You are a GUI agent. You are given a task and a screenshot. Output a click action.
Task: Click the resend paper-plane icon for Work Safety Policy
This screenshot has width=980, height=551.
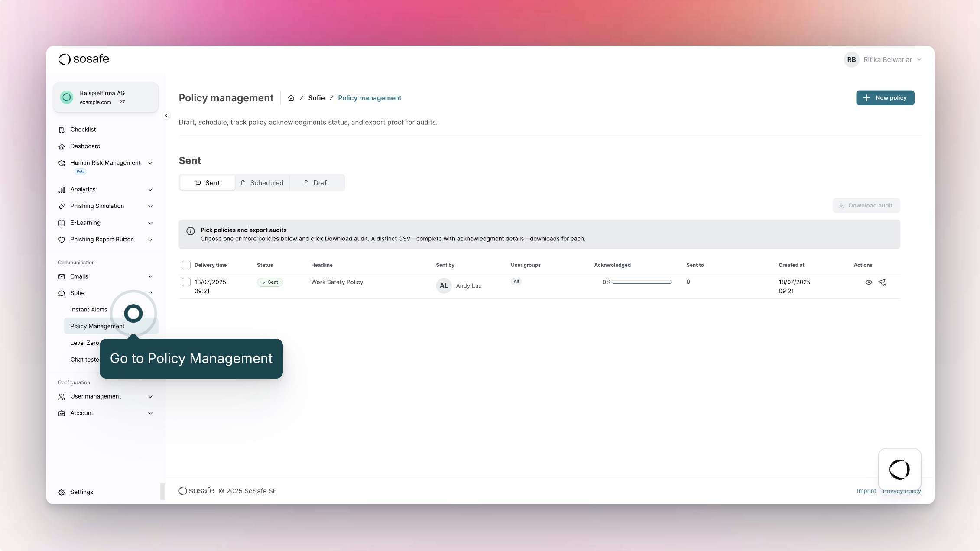(x=882, y=282)
